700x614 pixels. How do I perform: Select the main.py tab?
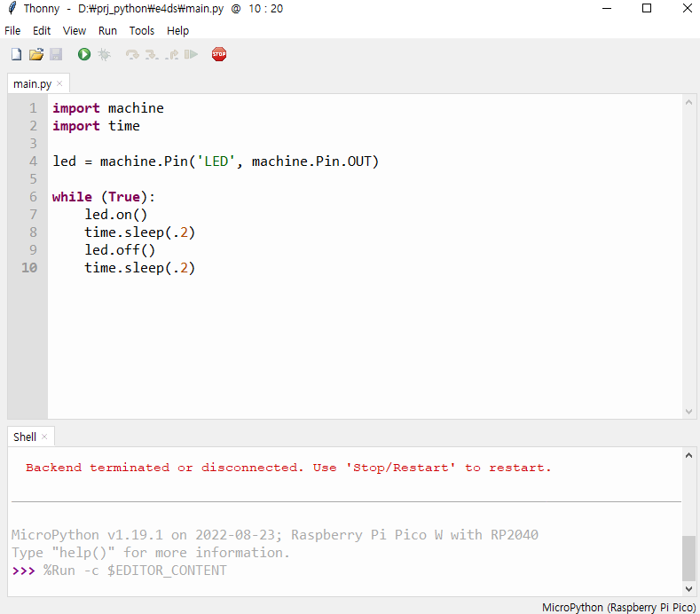click(x=32, y=84)
